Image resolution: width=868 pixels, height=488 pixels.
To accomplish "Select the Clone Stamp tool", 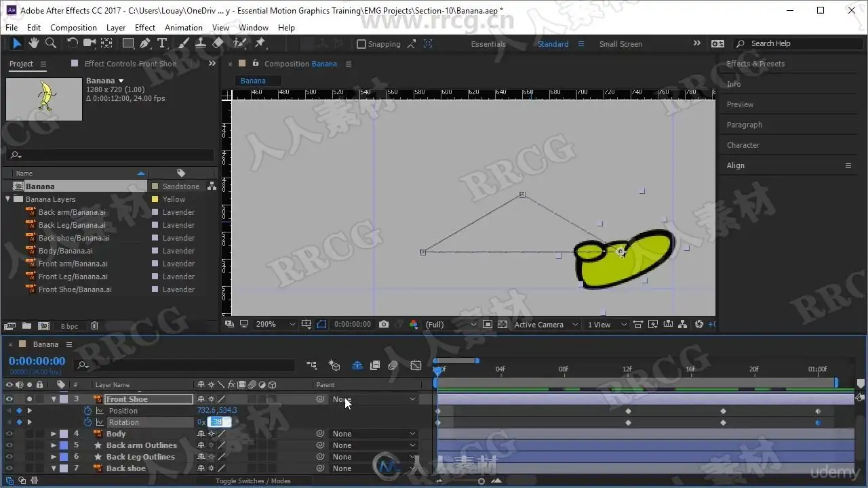I will tap(201, 43).
